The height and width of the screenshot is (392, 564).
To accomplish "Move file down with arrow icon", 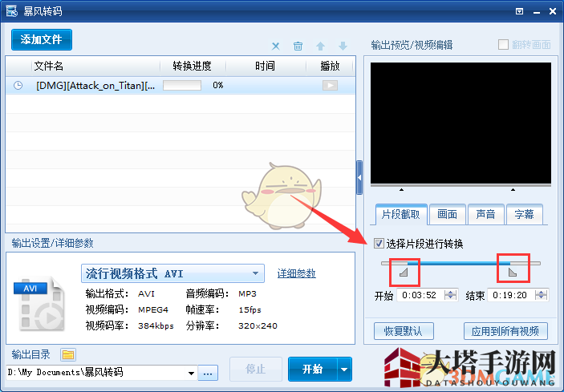I will point(343,46).
